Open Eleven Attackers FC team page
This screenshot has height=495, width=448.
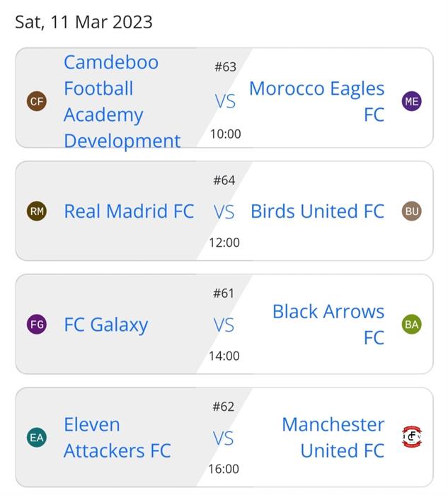tap(117, 438)
